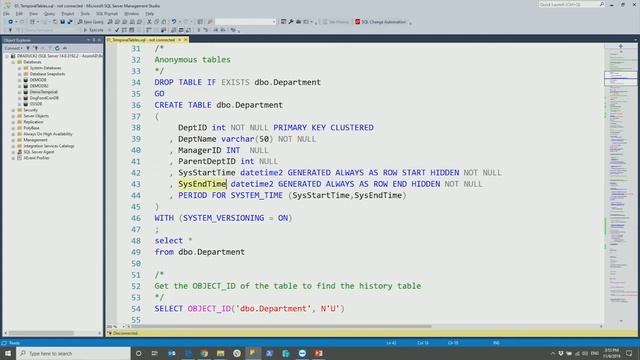This screenshot has height=360, width=640.
Task: Click the Refresh icon in Object Explorer
Action: tap(57, 48)
